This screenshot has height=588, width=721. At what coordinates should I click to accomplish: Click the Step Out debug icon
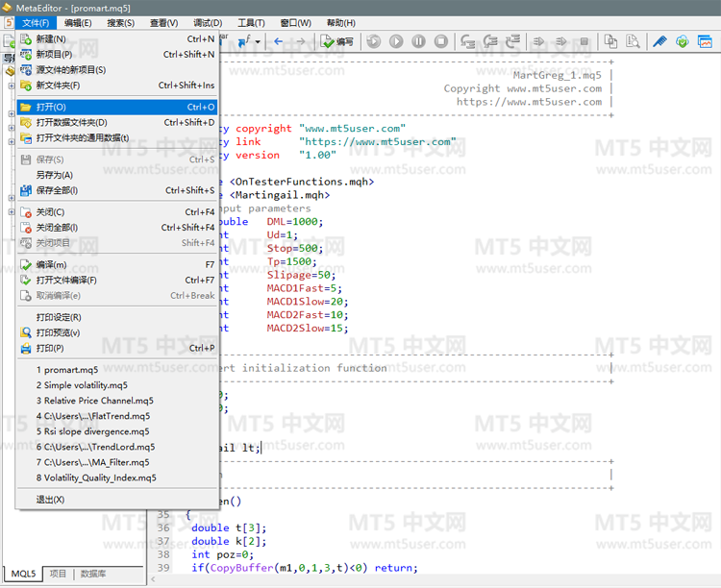tap(512, 42)
